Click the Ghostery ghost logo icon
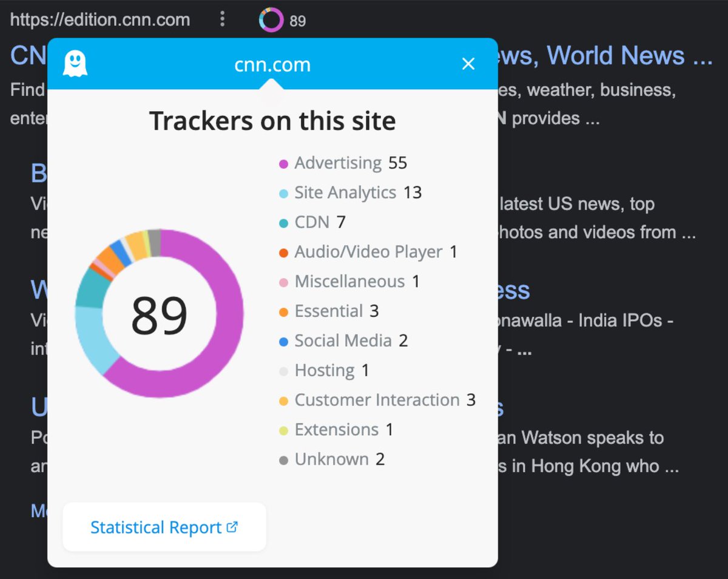Image resolution: width=728 pixels, height=579 pixels. 75,64
